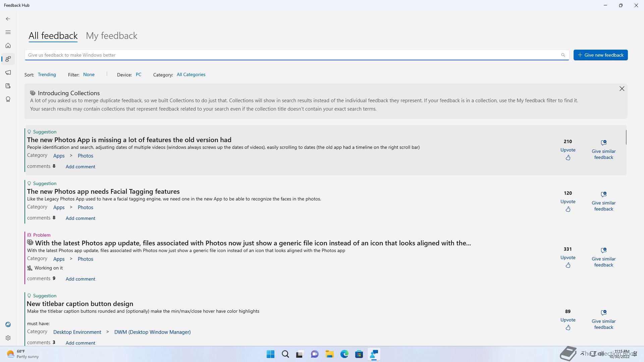Add comment on missing features feedback

click(80, 167)
